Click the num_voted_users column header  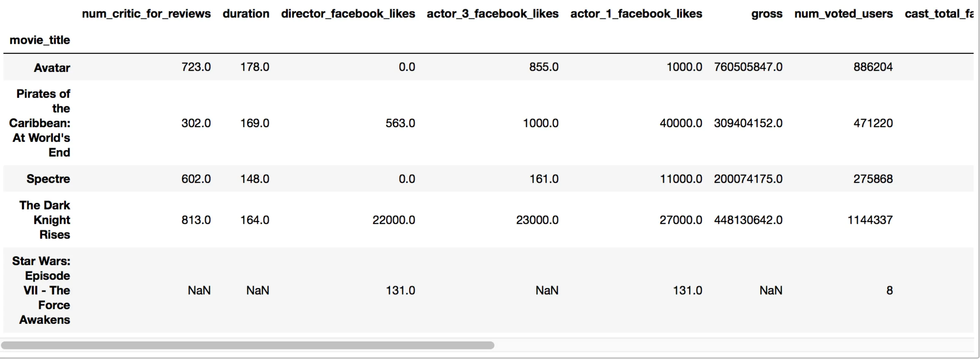click(844, 14)
